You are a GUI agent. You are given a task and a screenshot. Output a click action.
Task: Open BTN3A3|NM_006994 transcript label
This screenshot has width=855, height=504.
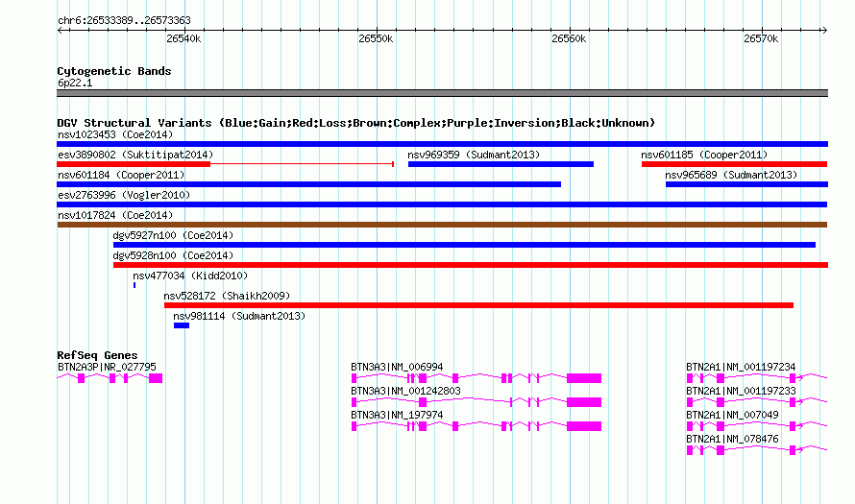(x=397, y=367)
